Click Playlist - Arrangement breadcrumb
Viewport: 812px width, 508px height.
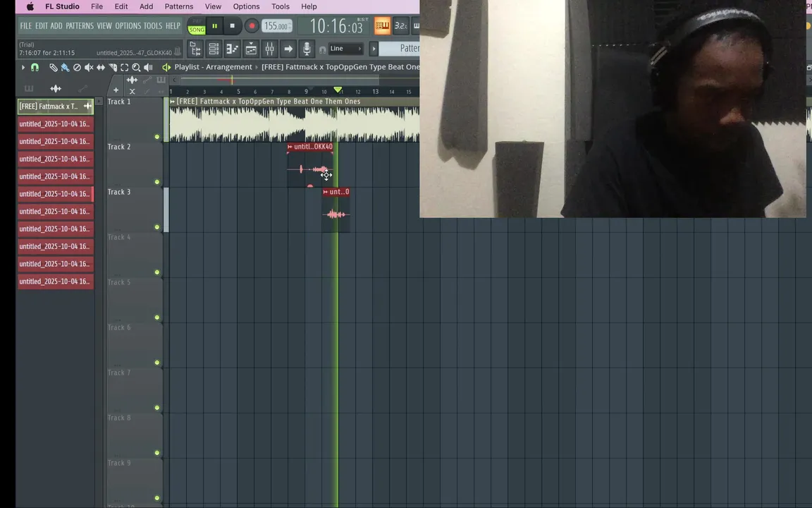(213, 67)
